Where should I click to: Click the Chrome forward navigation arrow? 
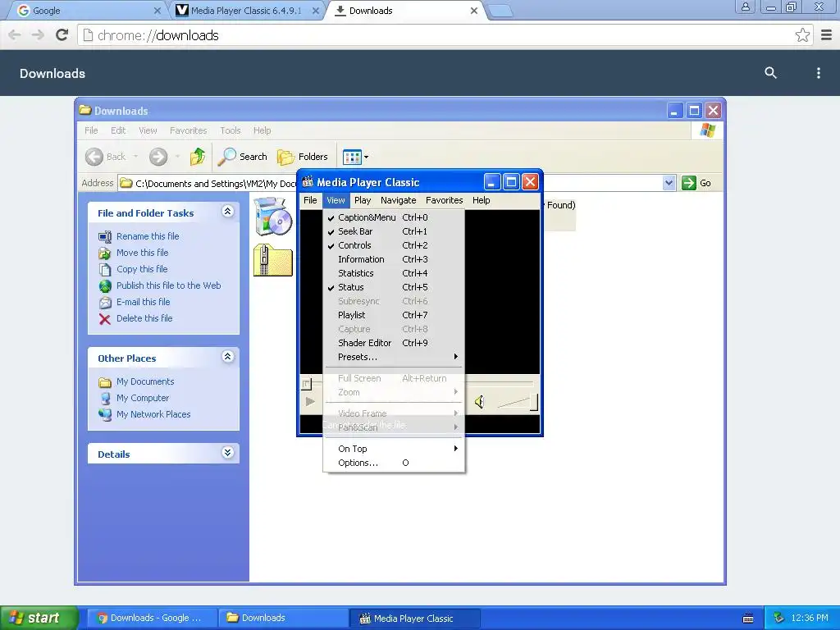(38, 35)
